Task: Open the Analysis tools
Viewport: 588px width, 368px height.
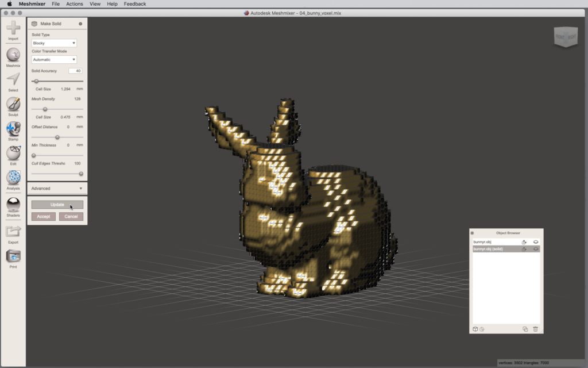Action: 13,178
